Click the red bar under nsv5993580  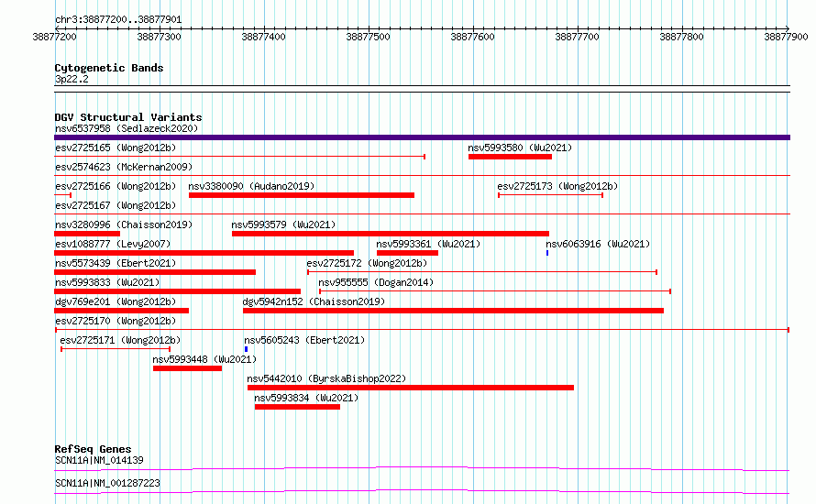[x=510, y=157]
